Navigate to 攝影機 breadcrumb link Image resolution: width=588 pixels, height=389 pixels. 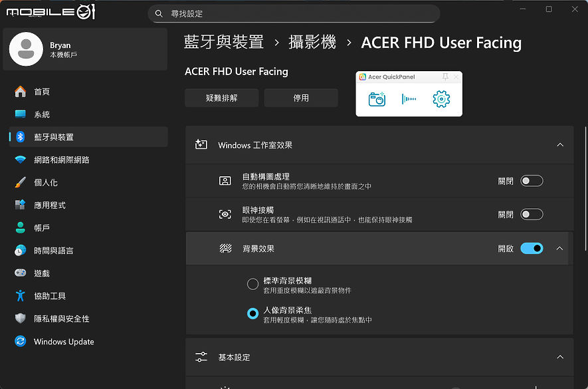(x=312, y=43)
